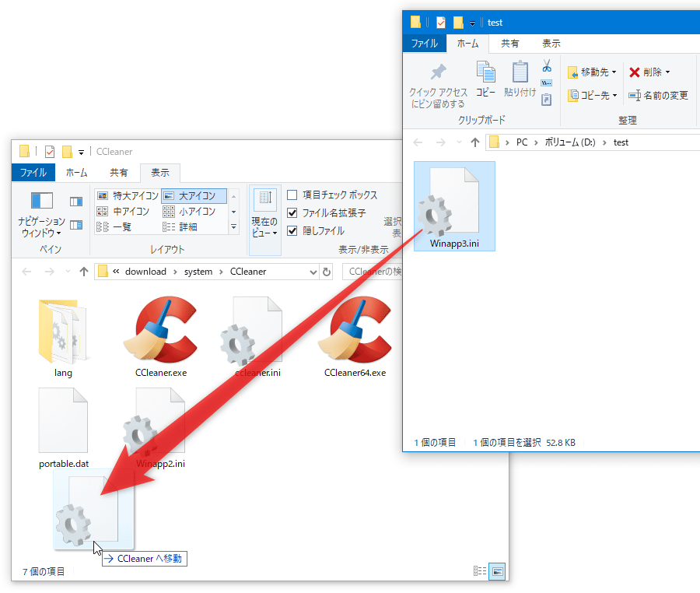Click properties icon in CCleaner title bar
700x593 pixels.
pyautogui.click(x=50, y=152)
